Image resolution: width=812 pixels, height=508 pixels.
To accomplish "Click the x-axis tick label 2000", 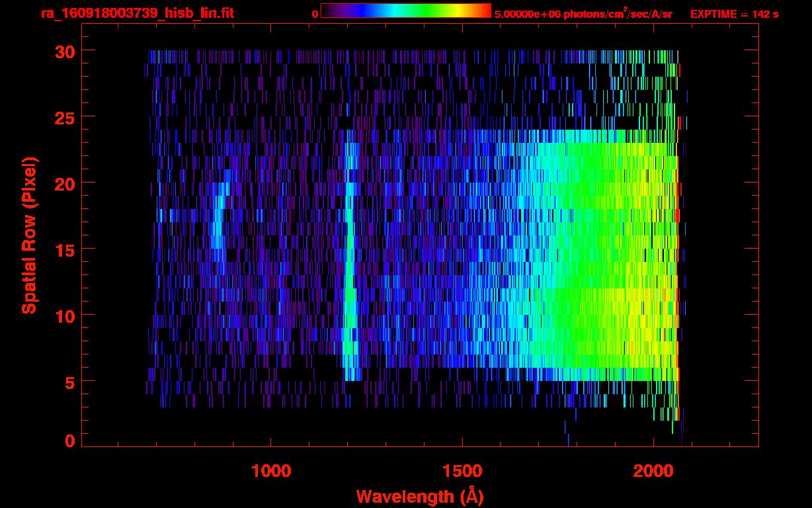I will pyautogui.click(x=653, y=470).
